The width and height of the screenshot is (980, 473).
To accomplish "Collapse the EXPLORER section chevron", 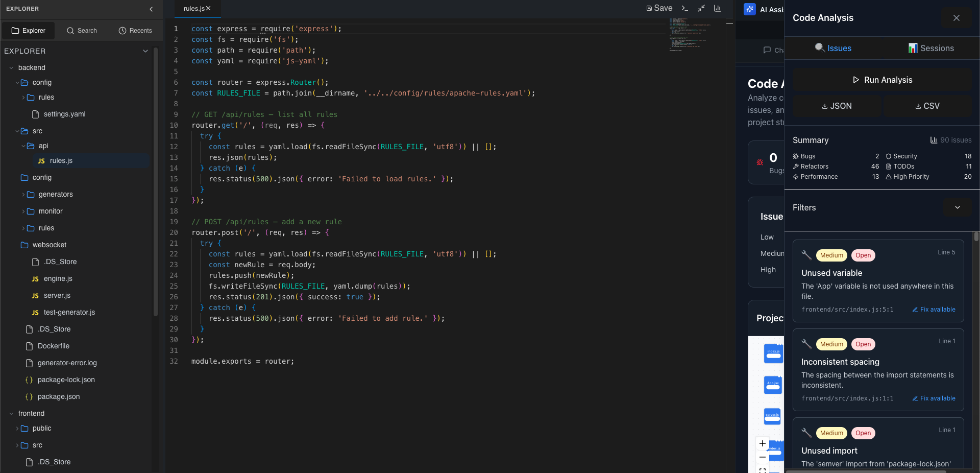I will point(145,51).
